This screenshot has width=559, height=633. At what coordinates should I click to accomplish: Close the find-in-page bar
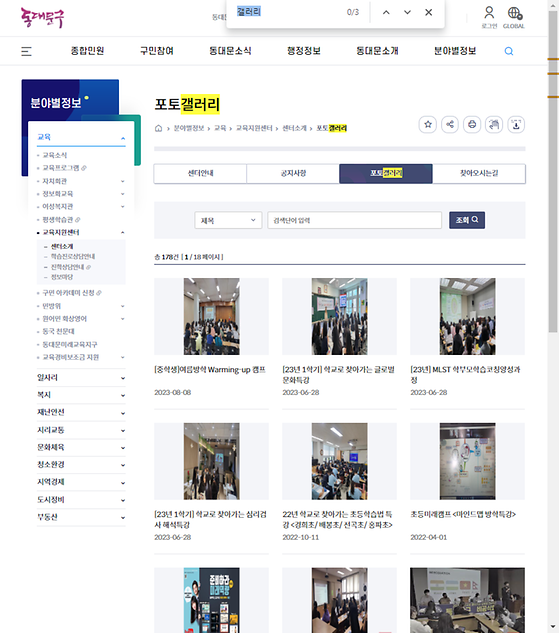tap(429, 13)
